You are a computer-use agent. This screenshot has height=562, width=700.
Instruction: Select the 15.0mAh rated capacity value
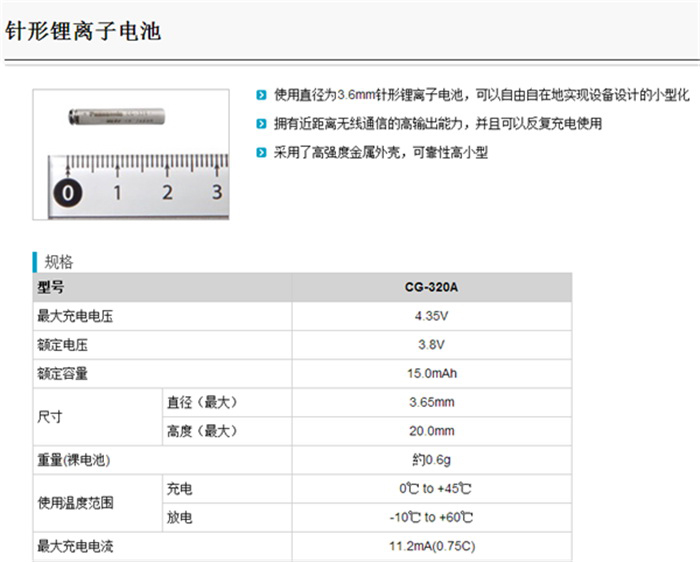coord(432,374)
